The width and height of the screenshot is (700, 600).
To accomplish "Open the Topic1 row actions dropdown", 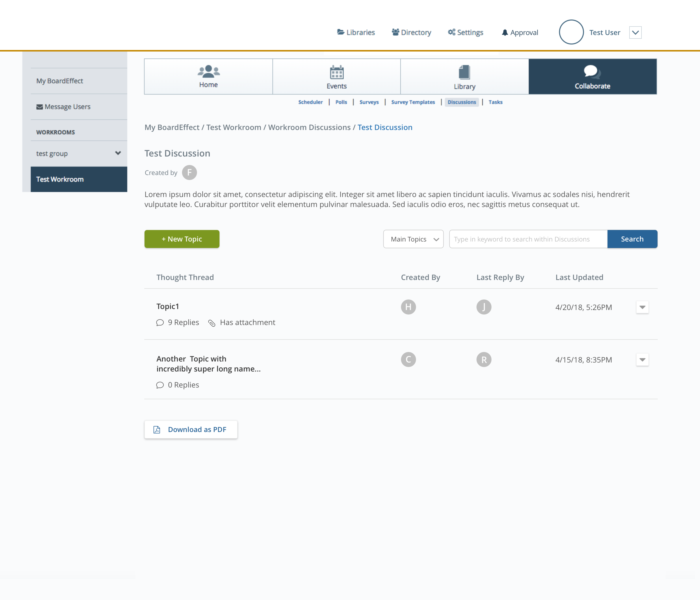I will (642, 307).
